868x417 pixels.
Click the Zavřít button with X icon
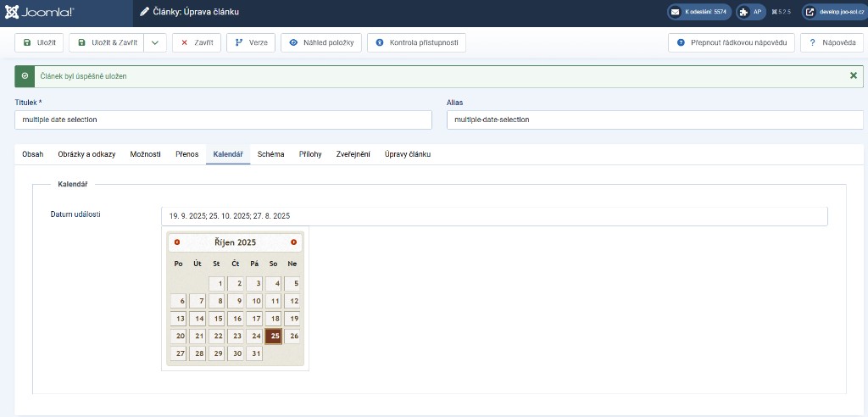coord(197,43)
